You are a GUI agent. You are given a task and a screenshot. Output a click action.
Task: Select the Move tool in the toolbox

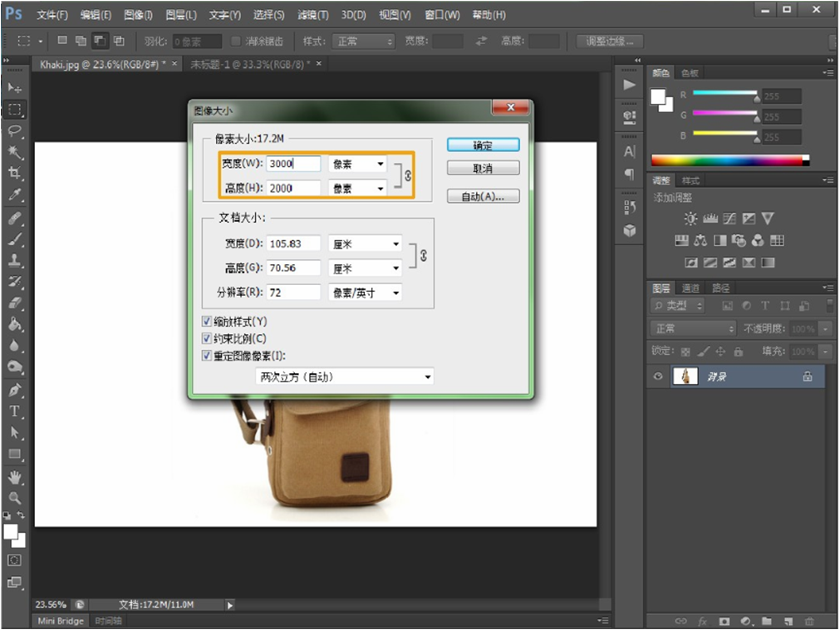pyautogui.click(x=15, y=87)
